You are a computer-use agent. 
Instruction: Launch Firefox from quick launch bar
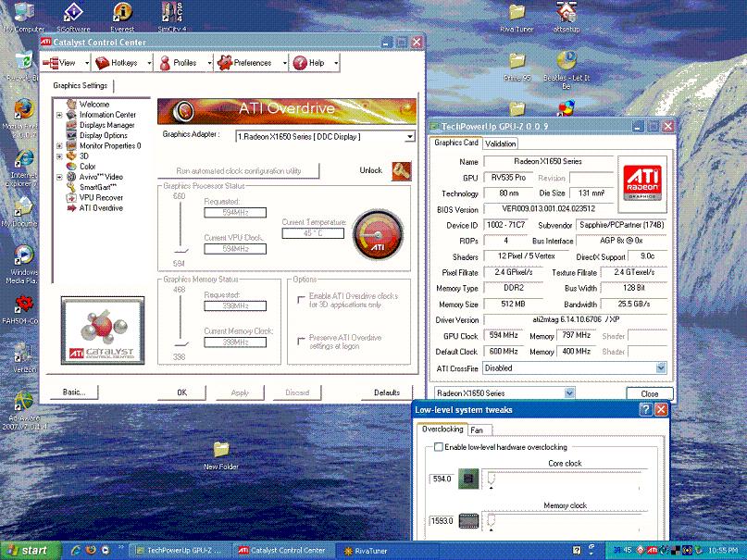[91, 550]
